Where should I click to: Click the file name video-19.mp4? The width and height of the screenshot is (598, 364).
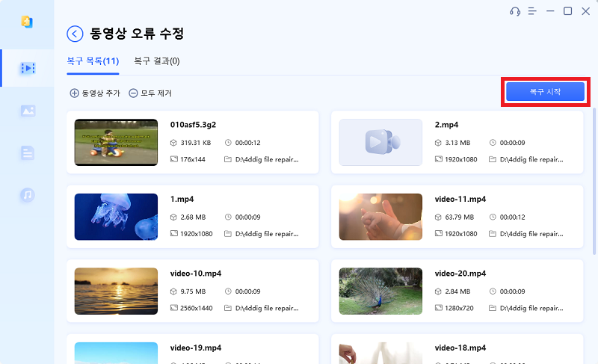[x=196, y=348]
